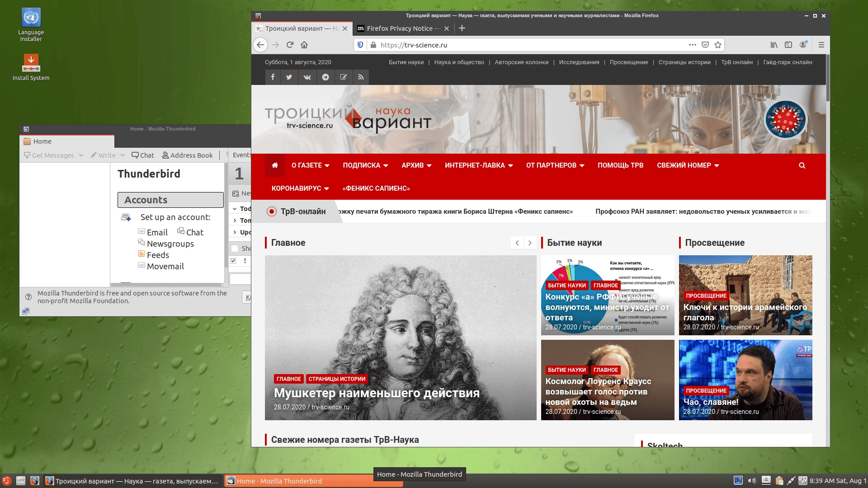Screen dimensions: 868x488
Task: Show next slide in Главное
Action: tap(530, 243)
